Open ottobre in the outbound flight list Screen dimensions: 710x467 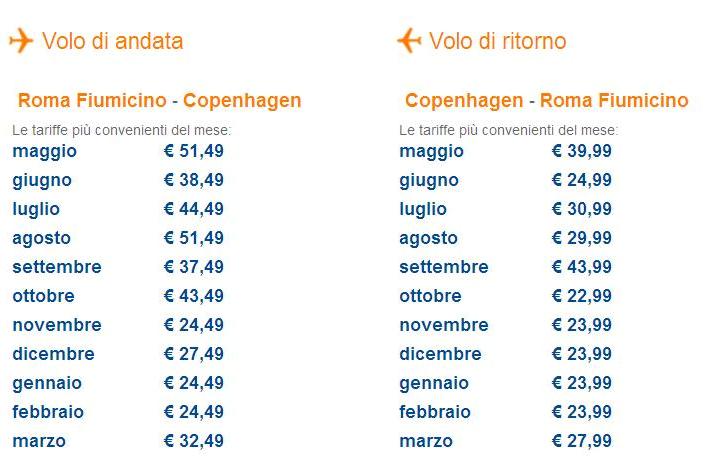pyautogui.click(x=44, y=296)
